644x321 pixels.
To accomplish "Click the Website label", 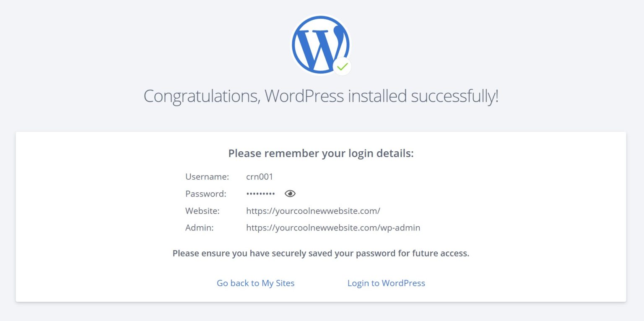I will click(x=203, y=211).
